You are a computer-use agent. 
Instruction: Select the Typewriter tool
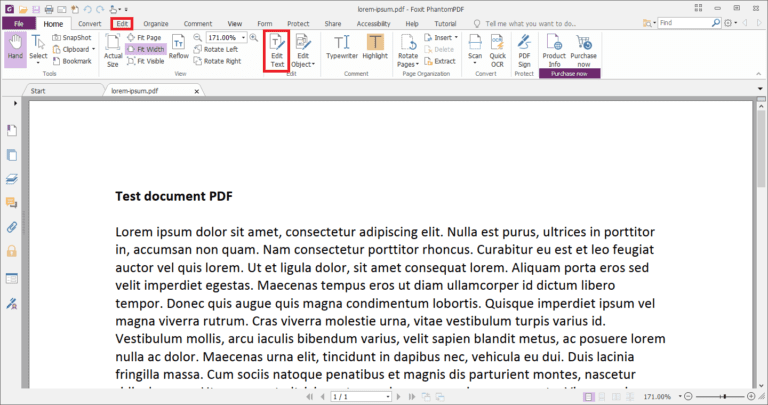click(x=342, y=48)
